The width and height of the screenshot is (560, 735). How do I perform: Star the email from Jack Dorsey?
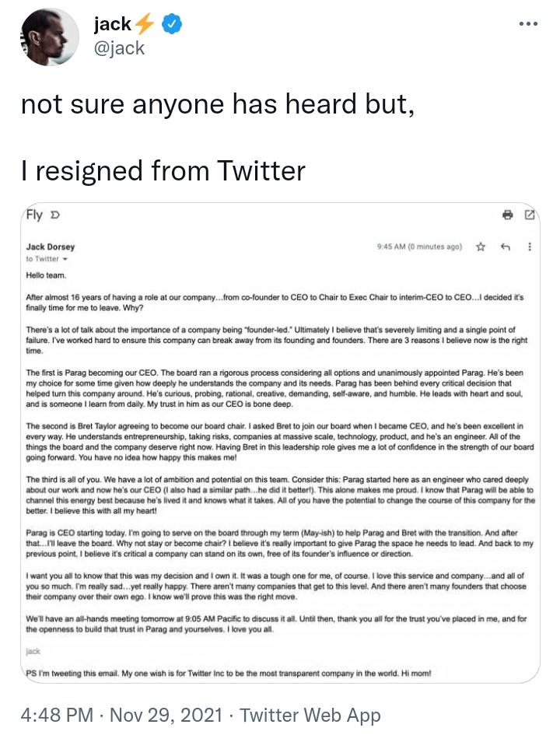coord(481,247)
